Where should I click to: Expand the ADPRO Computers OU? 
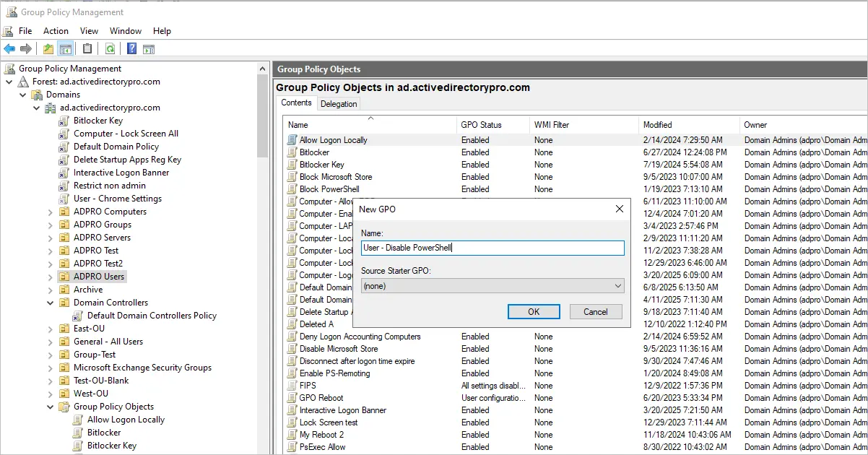[x=51, y=212]
